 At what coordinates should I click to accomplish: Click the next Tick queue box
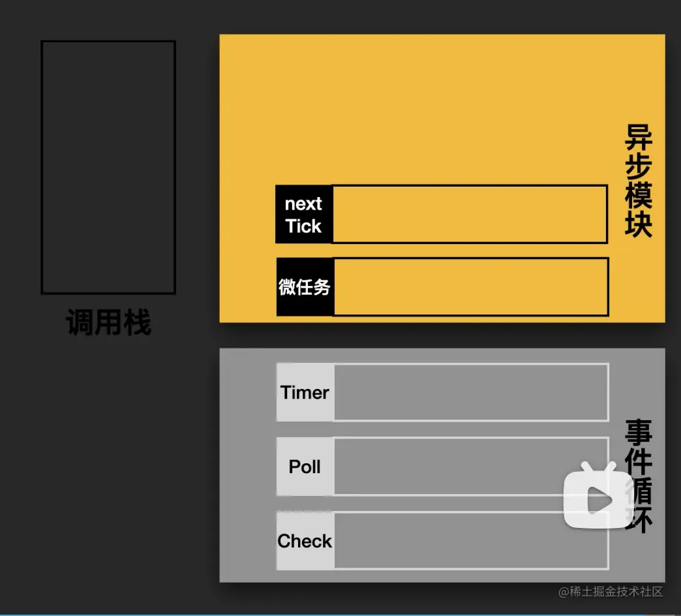470,214
